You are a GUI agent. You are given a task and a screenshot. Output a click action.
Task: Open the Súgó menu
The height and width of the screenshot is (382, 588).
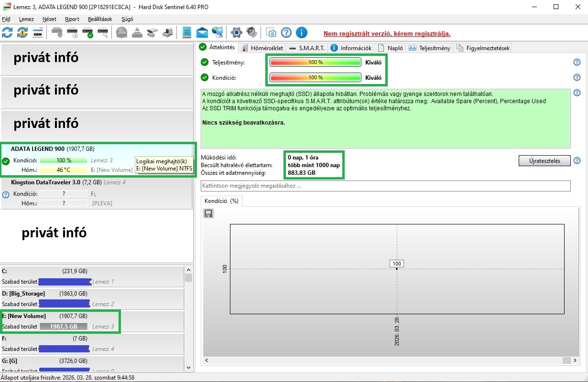click(x=127, y=19)
